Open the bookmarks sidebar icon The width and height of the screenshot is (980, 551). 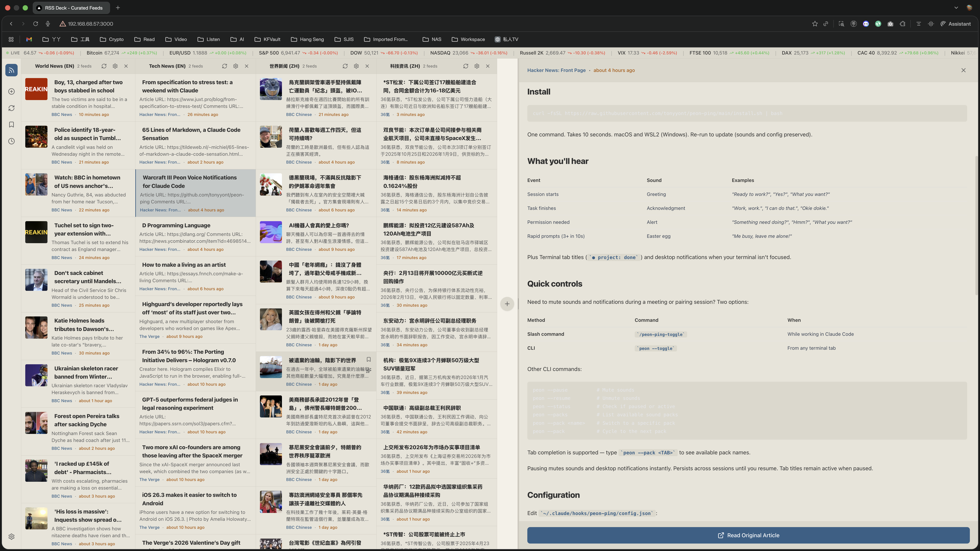pyautogui.click(x=11, y=125)
